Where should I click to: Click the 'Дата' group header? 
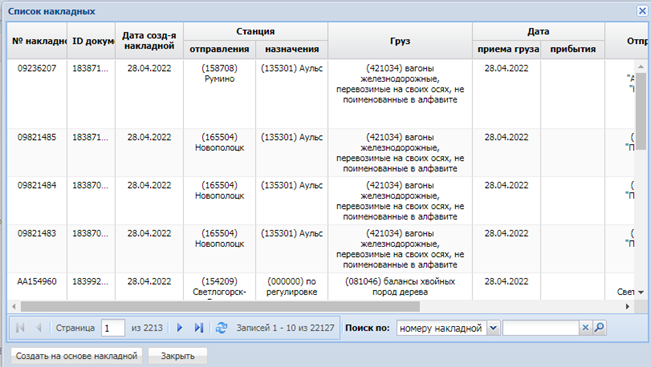(x=538, y=32)
